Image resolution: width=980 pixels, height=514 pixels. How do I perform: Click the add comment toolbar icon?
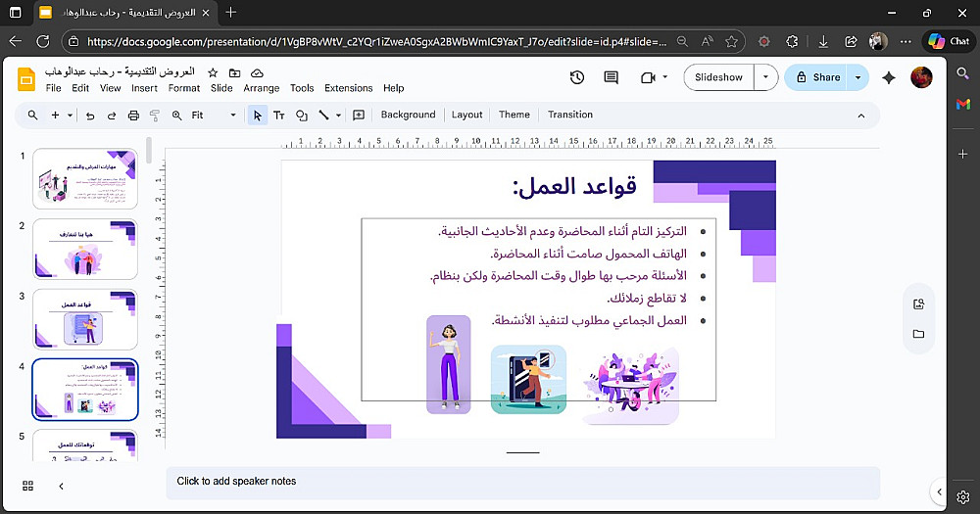[359, 116]
